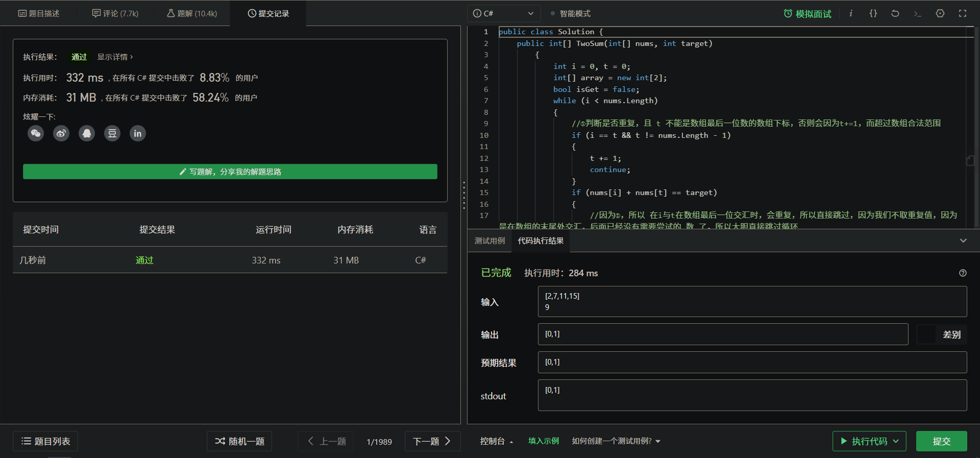Click the panel divider drag handle
The width and height of the screenshot is (980, 458).
[464, 195]
